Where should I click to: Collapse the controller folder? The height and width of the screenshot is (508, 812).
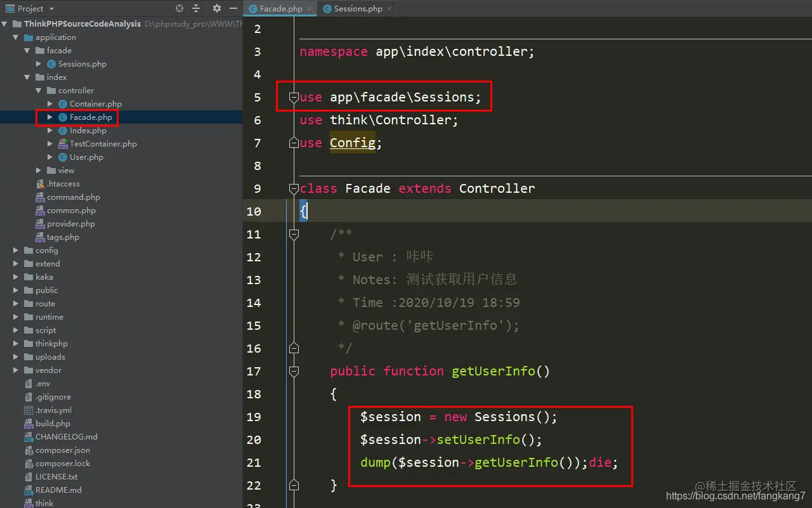click(x=39, y=91)
